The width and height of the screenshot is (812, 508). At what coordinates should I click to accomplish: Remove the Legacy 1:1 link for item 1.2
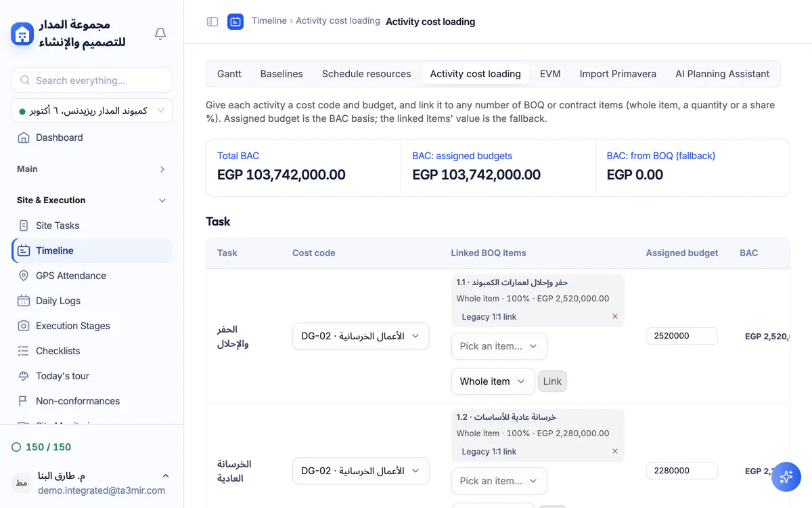click(615, 451)
